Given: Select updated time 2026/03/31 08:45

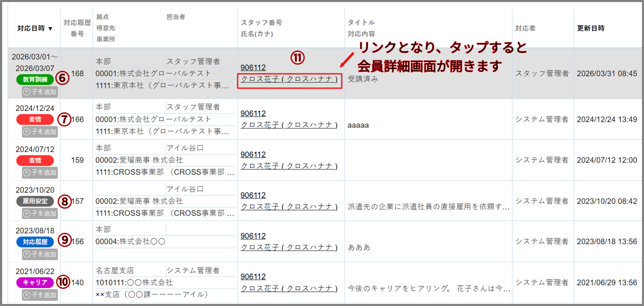Looking at the screenshot, I should tap(607, 73).
